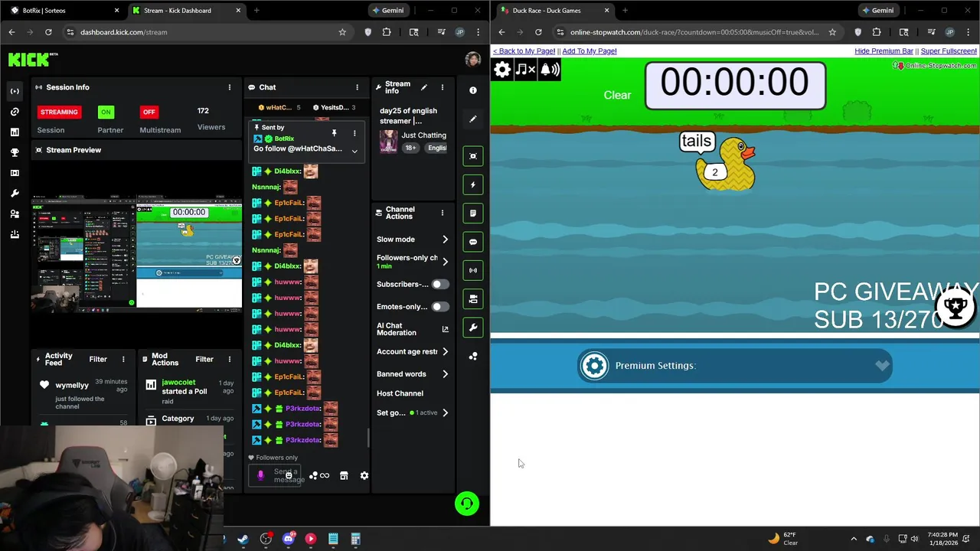Toggle Emotes-only chat switch
The height and width of the screenshot is (551, 980).
(x=440, y=307)
